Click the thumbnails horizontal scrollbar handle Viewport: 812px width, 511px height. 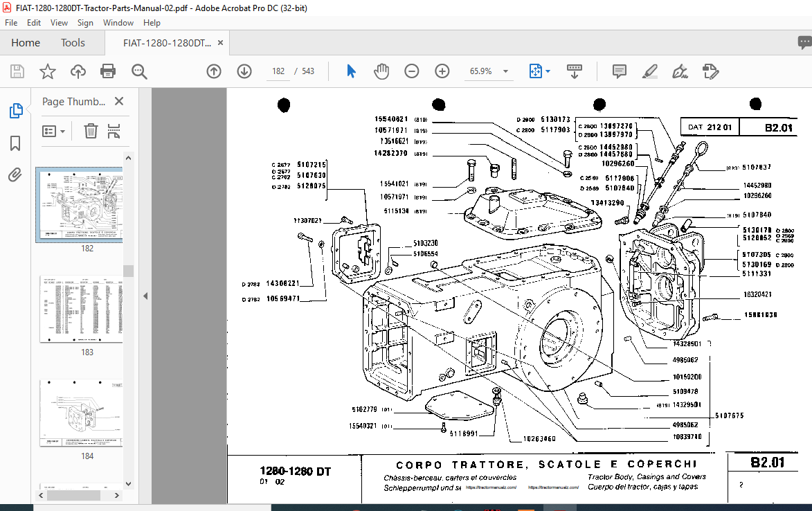coord(73,496)
